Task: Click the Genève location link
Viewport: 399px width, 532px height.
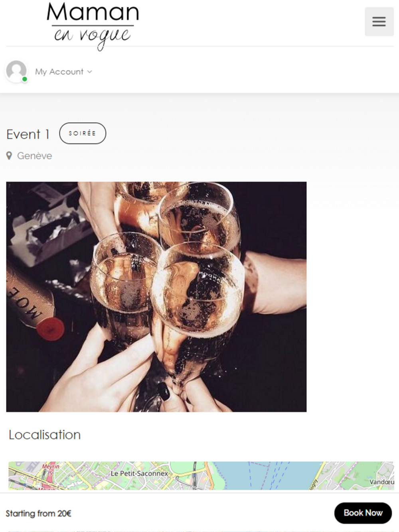Action: pos(34,156)
